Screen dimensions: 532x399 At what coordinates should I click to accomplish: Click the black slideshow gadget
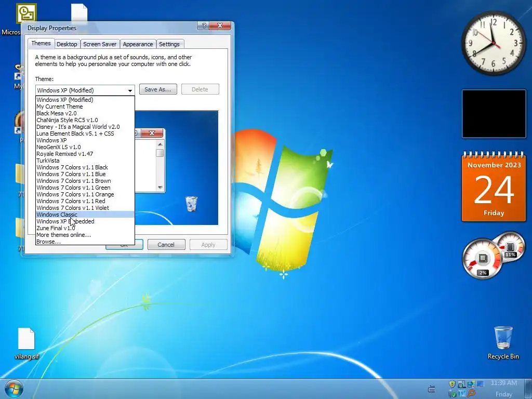(x=494, y=114)
